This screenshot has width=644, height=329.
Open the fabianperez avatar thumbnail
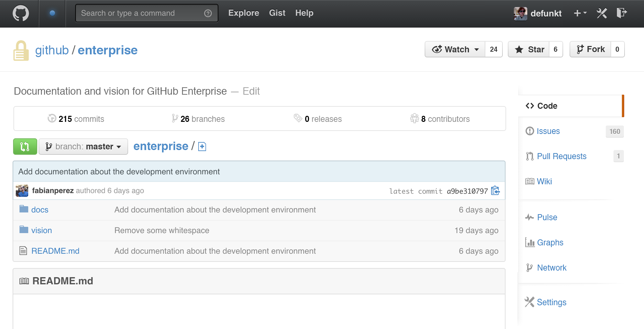point(22,191)
